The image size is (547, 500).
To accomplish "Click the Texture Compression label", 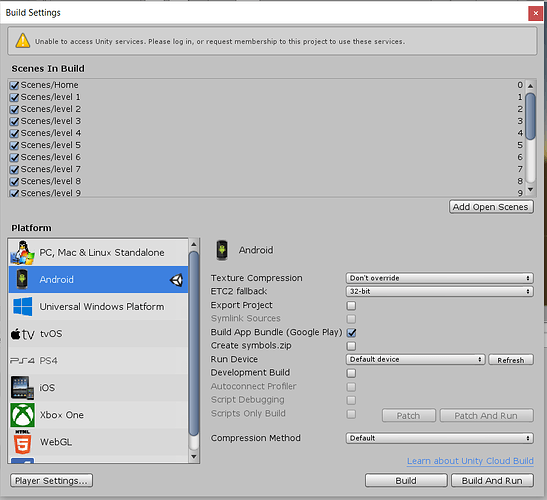I will [x=256, y=278].
